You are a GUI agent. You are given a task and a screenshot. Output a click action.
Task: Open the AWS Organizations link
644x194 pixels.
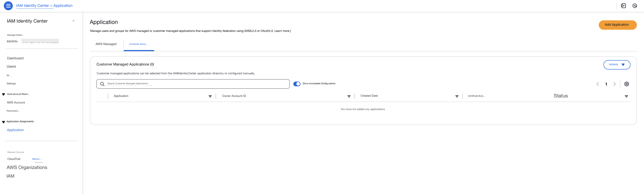(27, 168)
